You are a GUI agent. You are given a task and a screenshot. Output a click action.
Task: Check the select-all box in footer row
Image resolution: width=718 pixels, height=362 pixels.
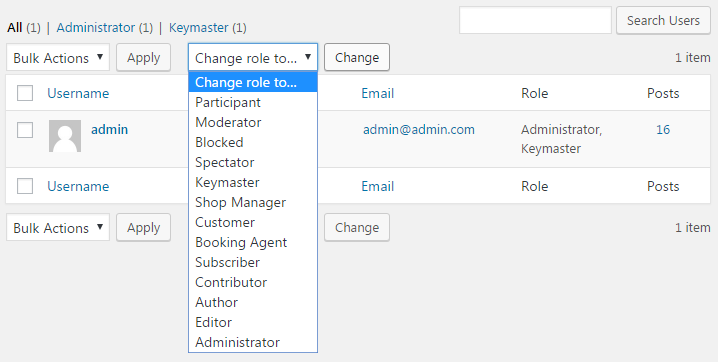coord(25,186)
